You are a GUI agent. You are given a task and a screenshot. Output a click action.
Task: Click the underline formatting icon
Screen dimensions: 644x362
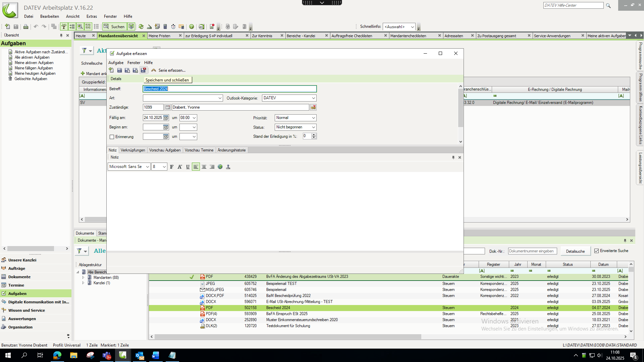click(x=188, y=167)
